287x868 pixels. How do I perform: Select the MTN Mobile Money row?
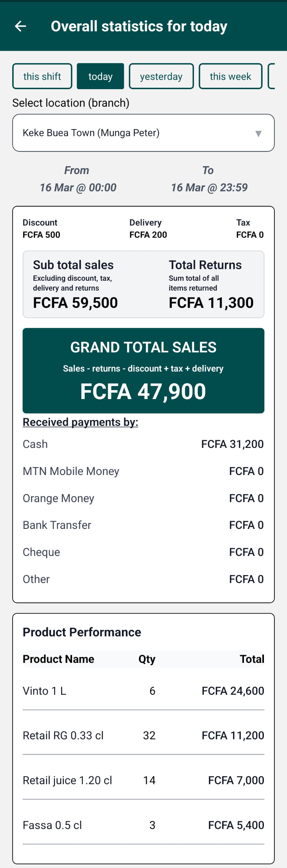click(x=143, y=471)
